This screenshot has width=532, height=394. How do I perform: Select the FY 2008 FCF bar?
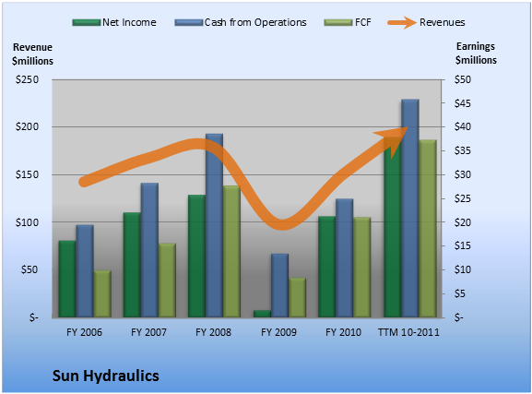(231, 252)
